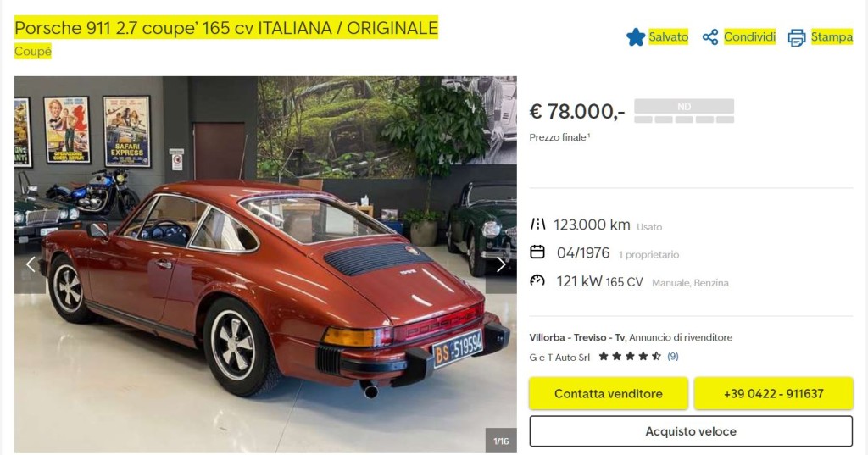Click the Contatta venditore button

609,393
